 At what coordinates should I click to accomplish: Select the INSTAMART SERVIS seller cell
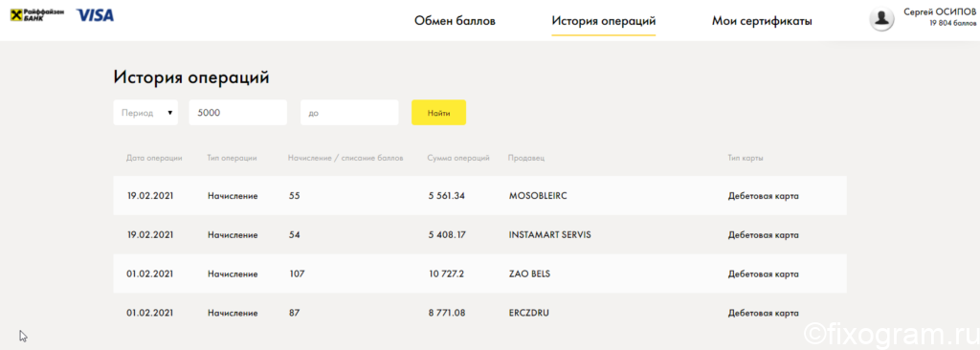click(550, 235)
